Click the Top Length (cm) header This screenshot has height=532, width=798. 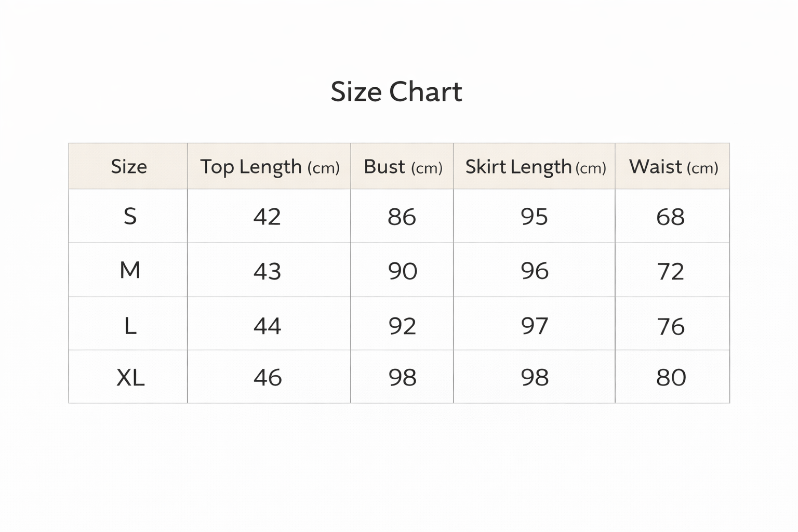(x=270, y=167)
